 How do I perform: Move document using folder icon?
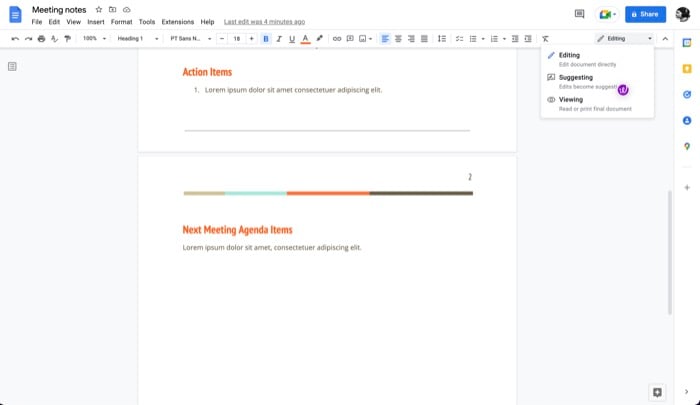pos(112,9)
